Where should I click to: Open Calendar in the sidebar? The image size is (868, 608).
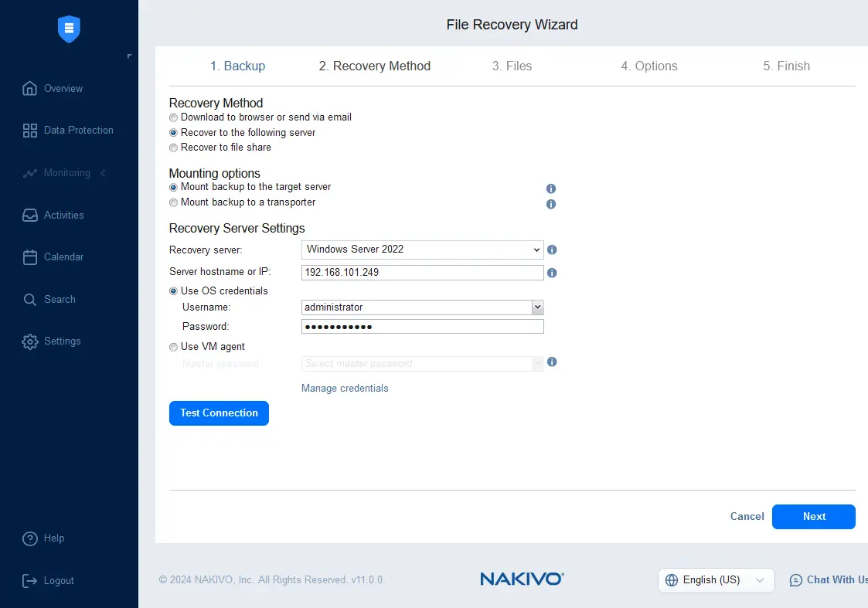tap(63, 257)
